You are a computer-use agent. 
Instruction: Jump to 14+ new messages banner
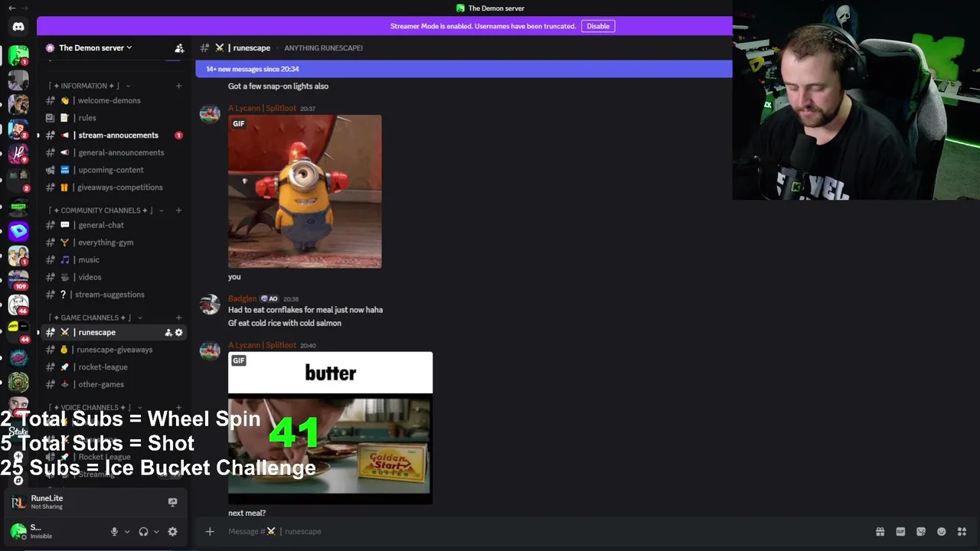click(x=464, y=69)
